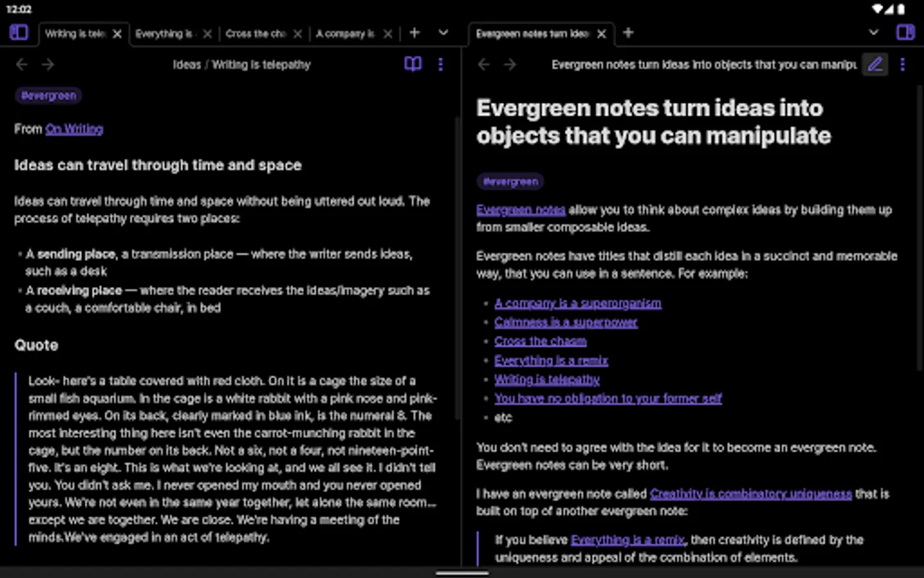Go forward in left pane history
The width and height of the screenshot is (924, 578).
coord(48,64)
